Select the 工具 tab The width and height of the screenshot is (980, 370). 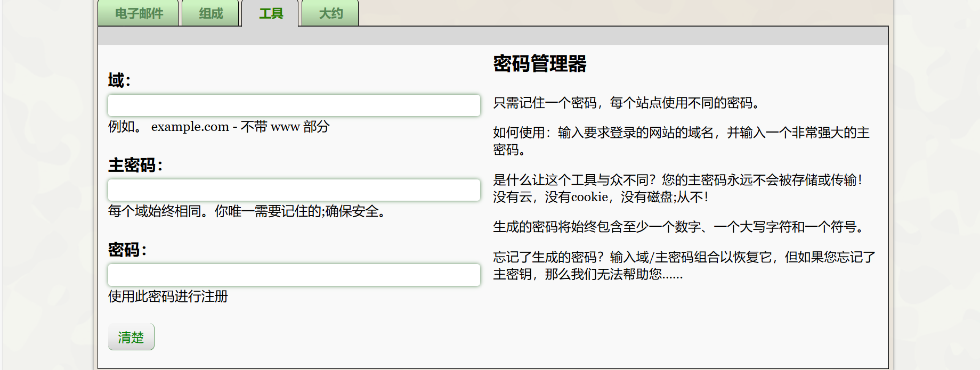[x=270, y=13]
